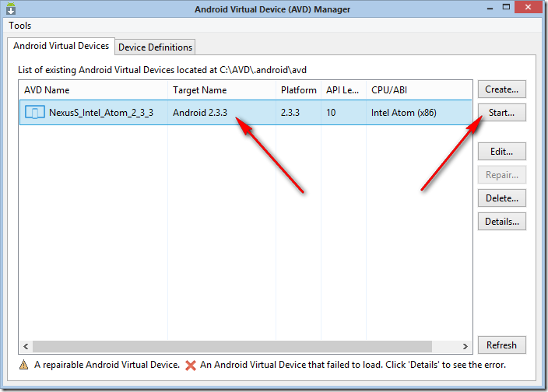The width and height of the screenshot is (548, 392).
Task: Sort by the AVD Name column header
Action: click(93, 90)
